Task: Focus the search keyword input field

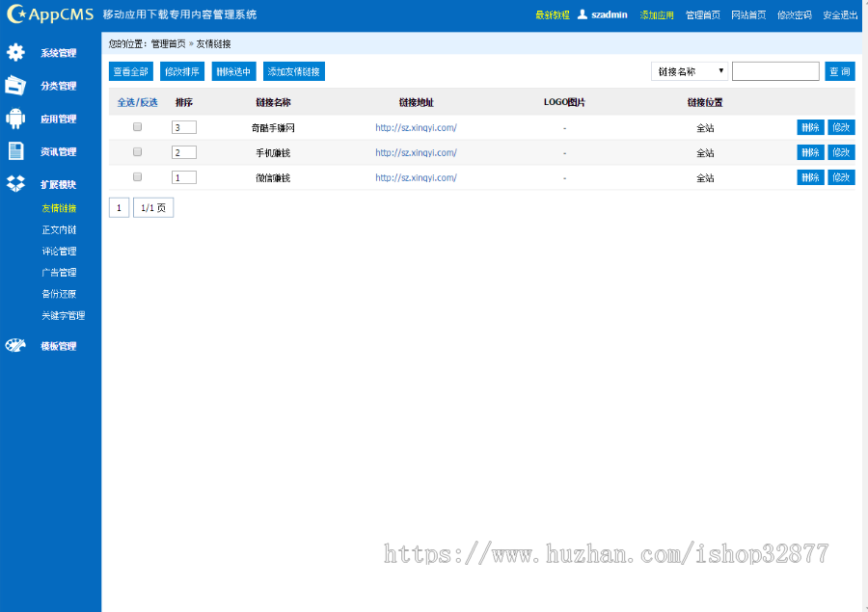Action: (775, 71)
